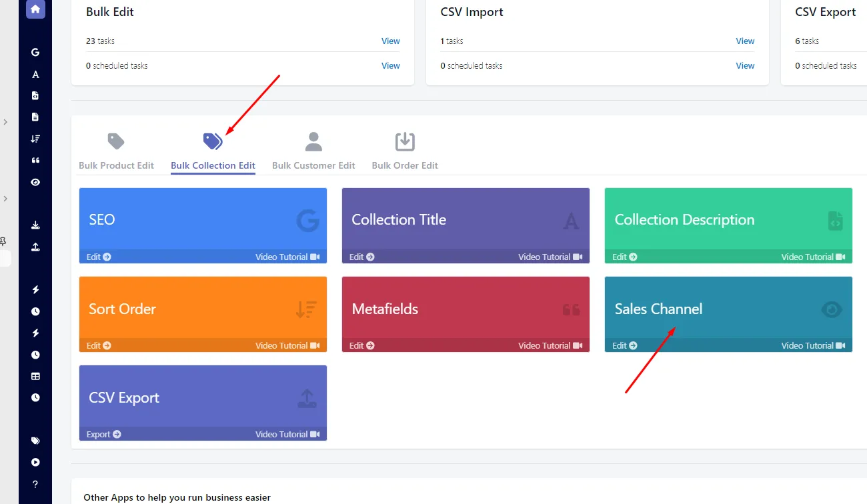Go to the Home icon in the sidebar

(x=35, y=9)
